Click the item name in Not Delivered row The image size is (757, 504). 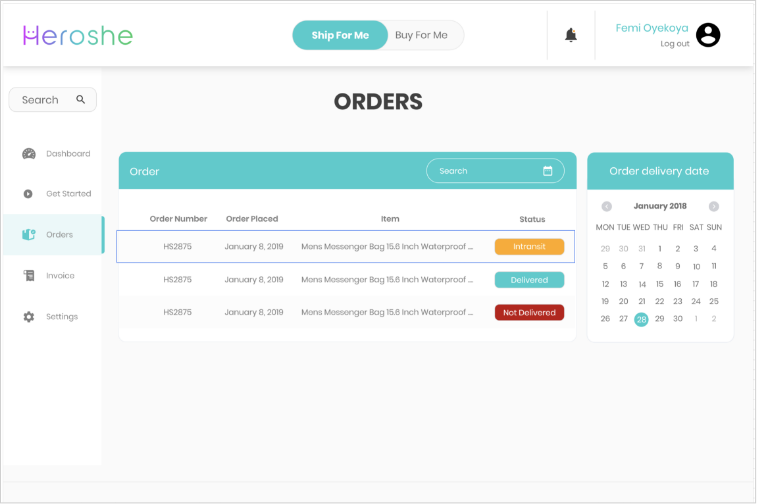(x=387, y=312)
